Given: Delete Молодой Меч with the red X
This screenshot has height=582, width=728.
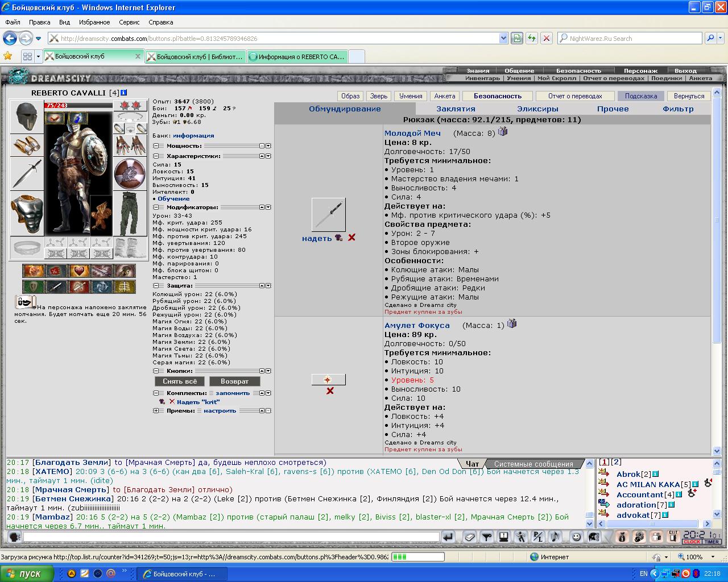Looking at the screenshot, I should click(x=351, y=238).
